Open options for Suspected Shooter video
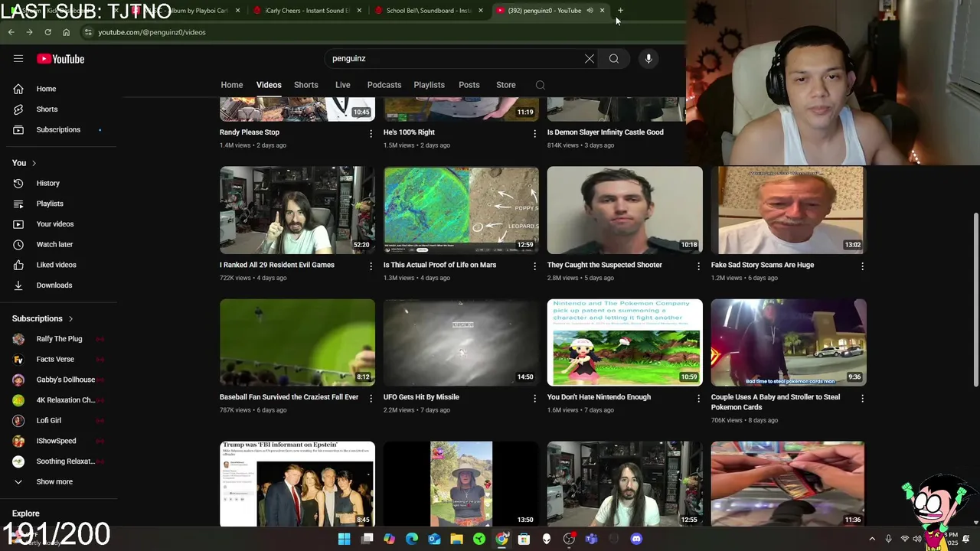980x551 pixels. point(698,266)
